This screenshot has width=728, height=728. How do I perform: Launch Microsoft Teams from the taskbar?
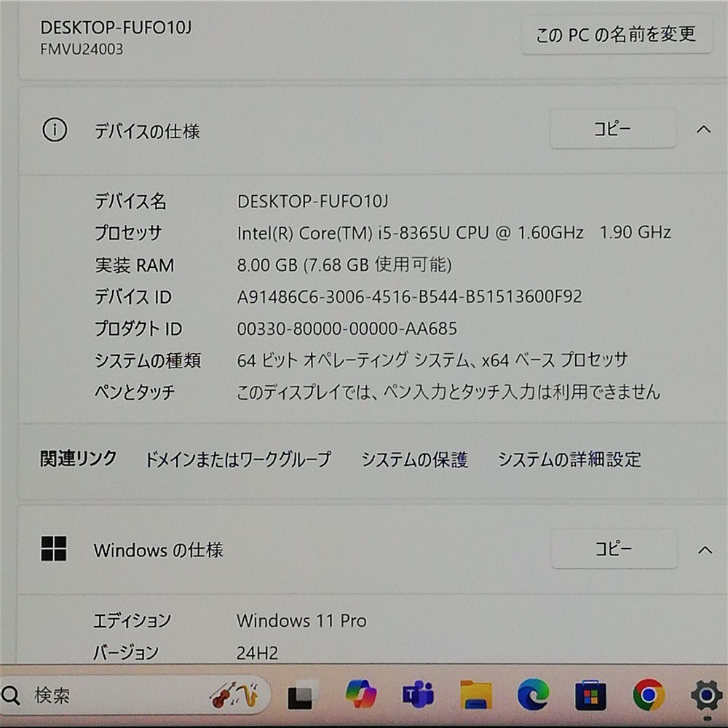(x=418, y=694)
